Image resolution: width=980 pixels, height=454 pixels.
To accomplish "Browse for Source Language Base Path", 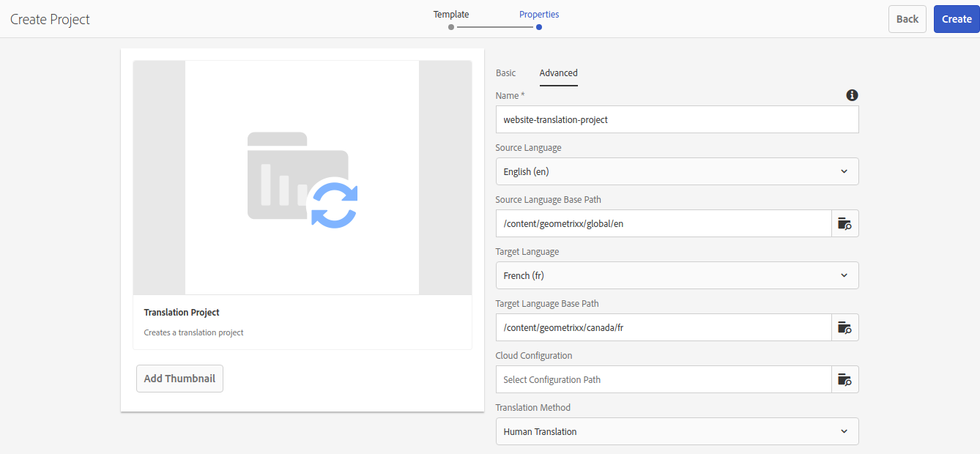I will click(x=844, y=223).
